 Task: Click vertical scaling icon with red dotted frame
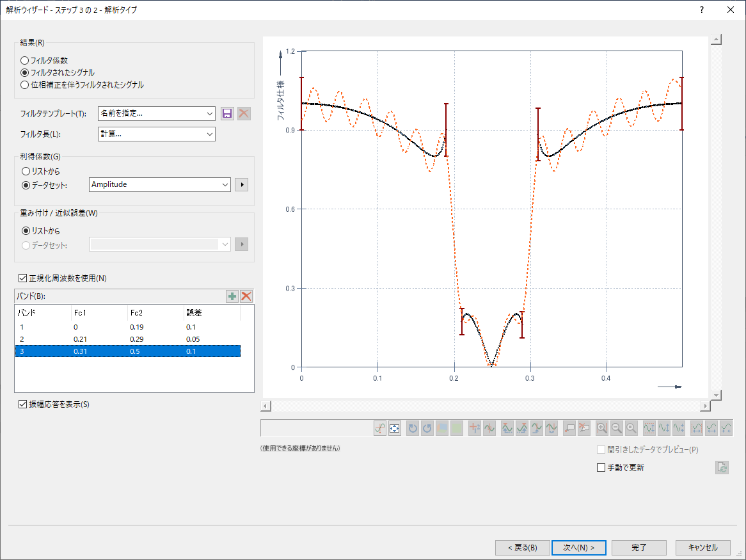tap(649, 428)
